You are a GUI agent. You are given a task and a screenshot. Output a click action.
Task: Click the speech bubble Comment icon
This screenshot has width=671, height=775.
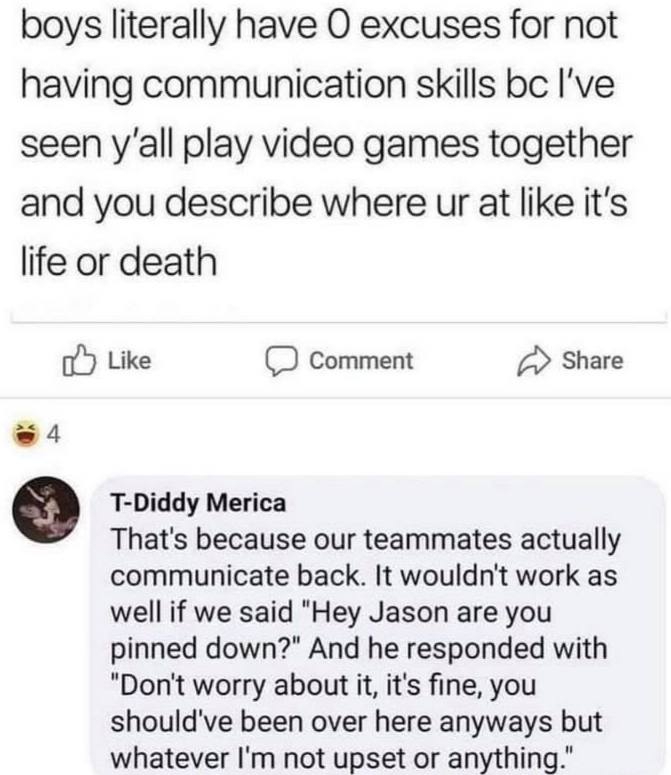pos(281,361)
